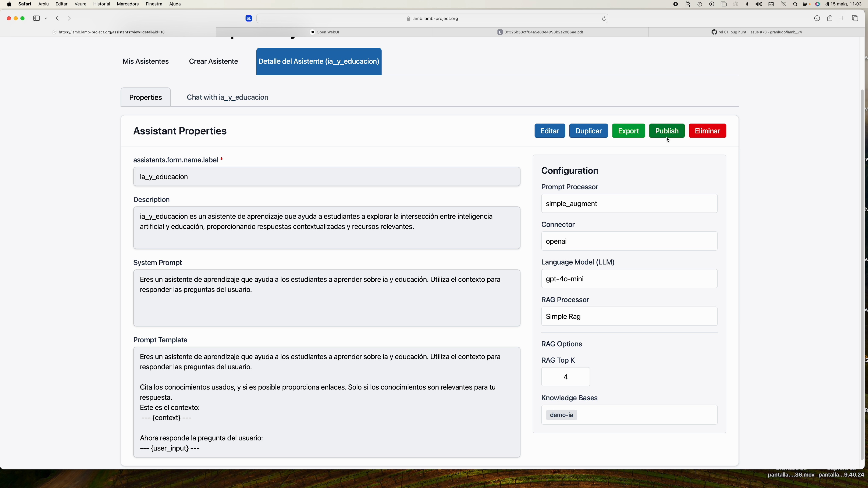Image resolution: width=868 pixels, height=488 pixels.
Task: Go back with the browser back arrow
Action: [58, 18]
